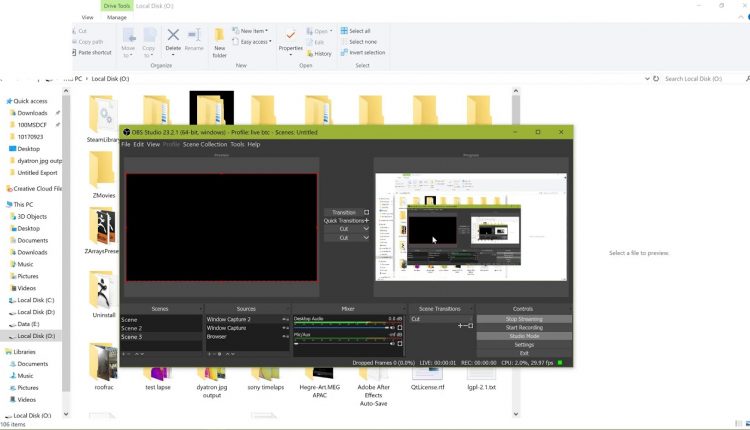Open the Scene Collection menu in OBS
Viewport: 750px width, 430px height.
(204, 145)
